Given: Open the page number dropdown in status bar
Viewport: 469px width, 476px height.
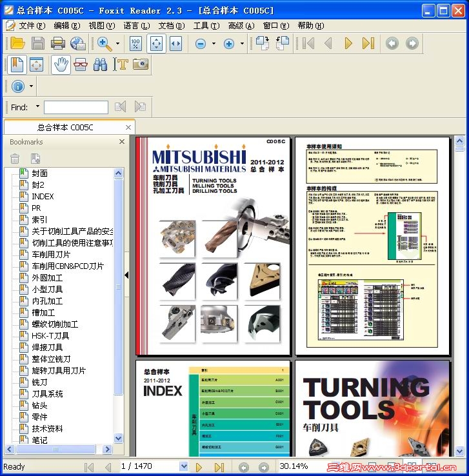Looking at the screenshot, I should (x=184, y=466).
